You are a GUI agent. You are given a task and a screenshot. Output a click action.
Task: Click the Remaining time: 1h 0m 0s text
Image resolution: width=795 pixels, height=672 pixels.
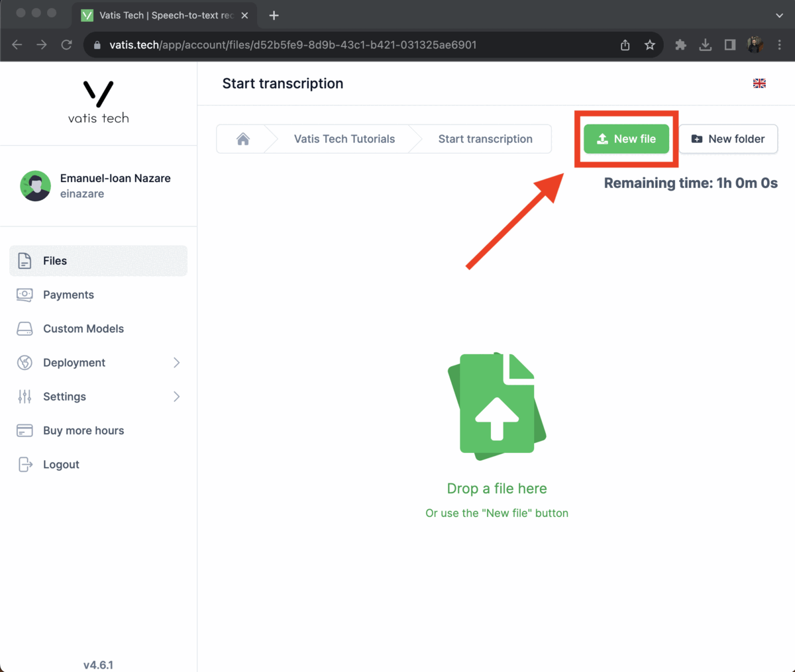tap(691, 183)
